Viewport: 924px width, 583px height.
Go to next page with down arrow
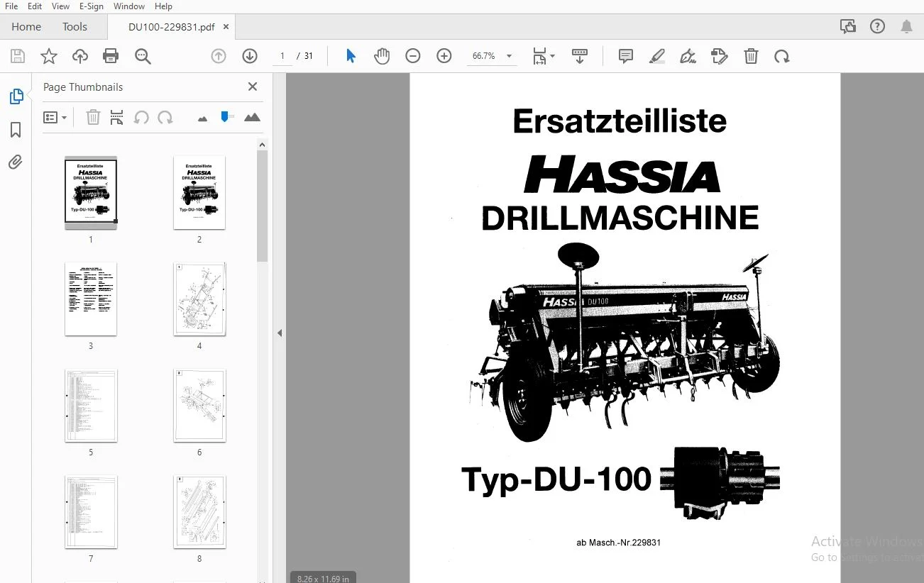click(x=250, y=56)
